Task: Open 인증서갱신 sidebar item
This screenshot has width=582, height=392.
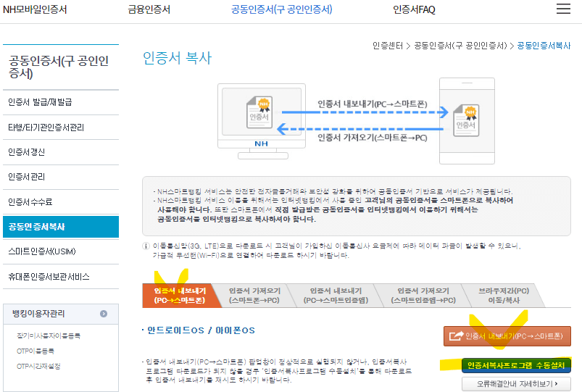Action: [x=61, y=152]
